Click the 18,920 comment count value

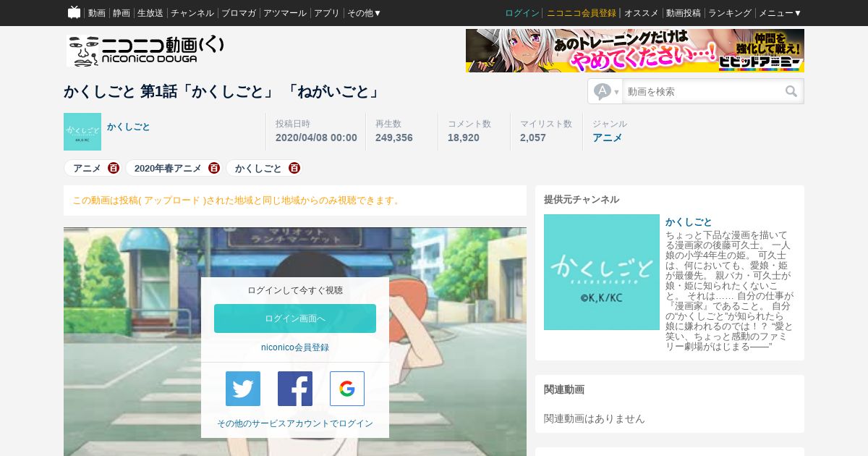click(464, 138)
